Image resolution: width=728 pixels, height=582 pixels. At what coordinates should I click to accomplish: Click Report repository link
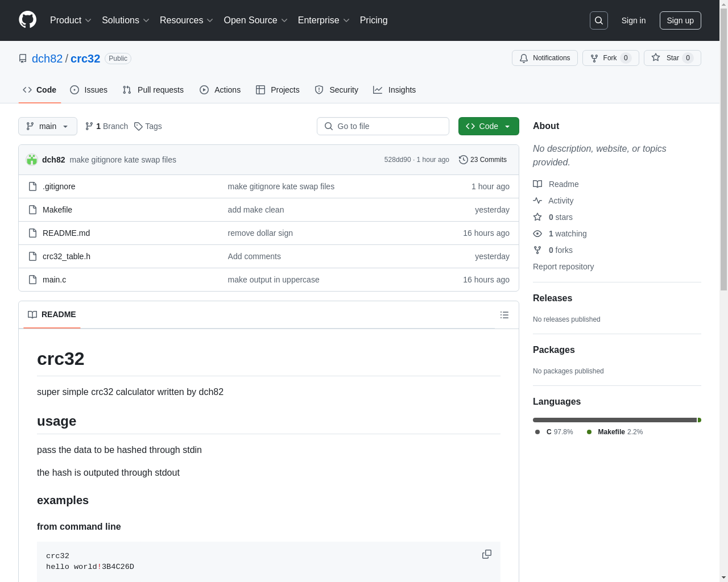[x=563, y=267]
